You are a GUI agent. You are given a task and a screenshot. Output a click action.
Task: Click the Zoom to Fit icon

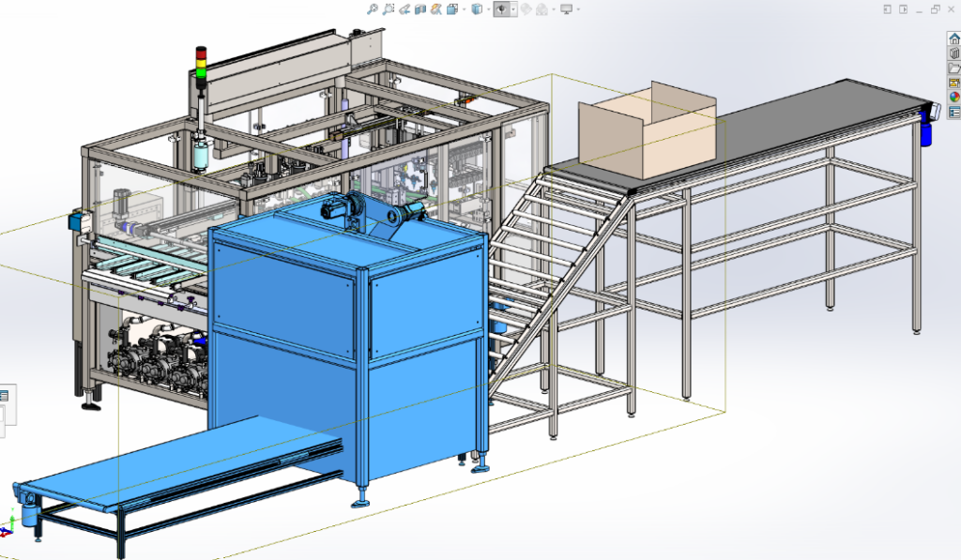click(x=372, y=9)
